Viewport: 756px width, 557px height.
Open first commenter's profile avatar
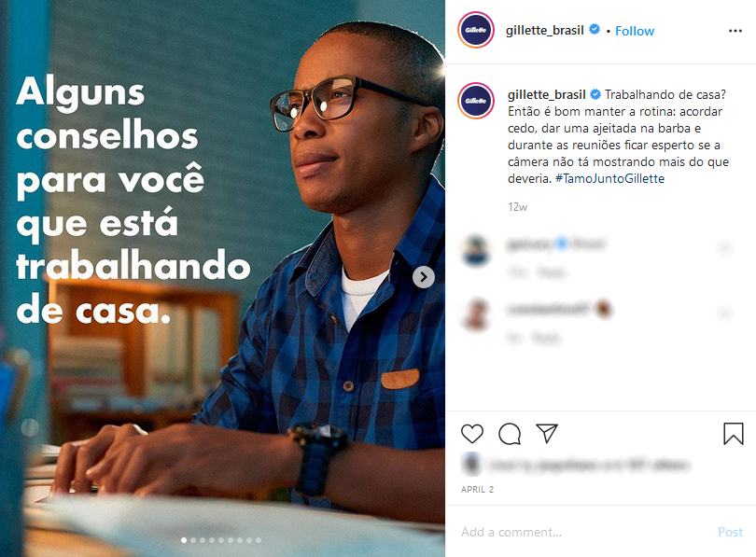[476, 250]
